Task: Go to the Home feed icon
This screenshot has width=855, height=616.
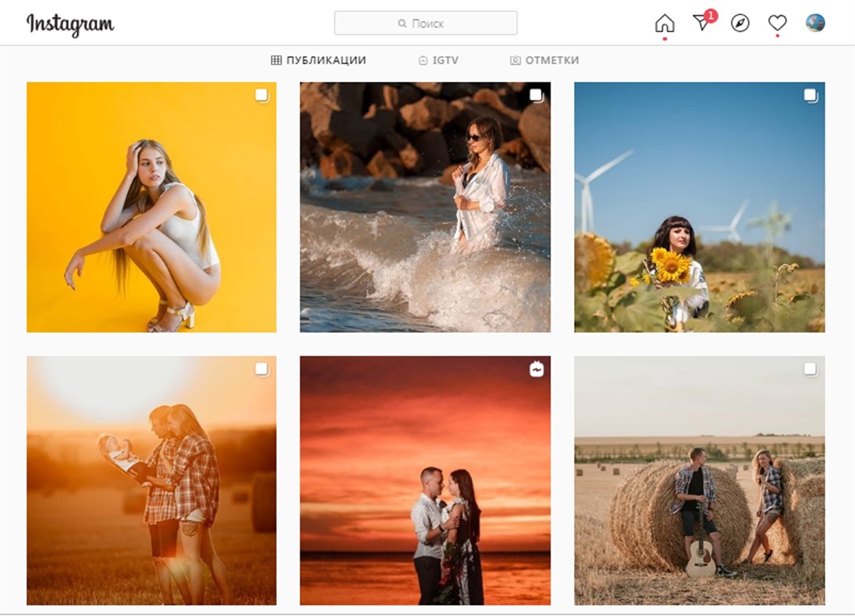Action: point(664,23)
